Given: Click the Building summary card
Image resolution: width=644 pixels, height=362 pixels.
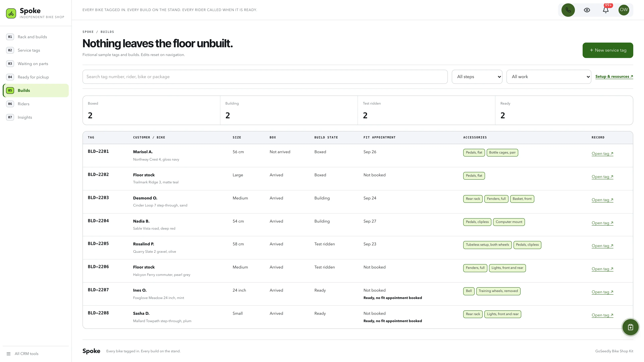Looking at the screenshot, I should tap(289, 110).
